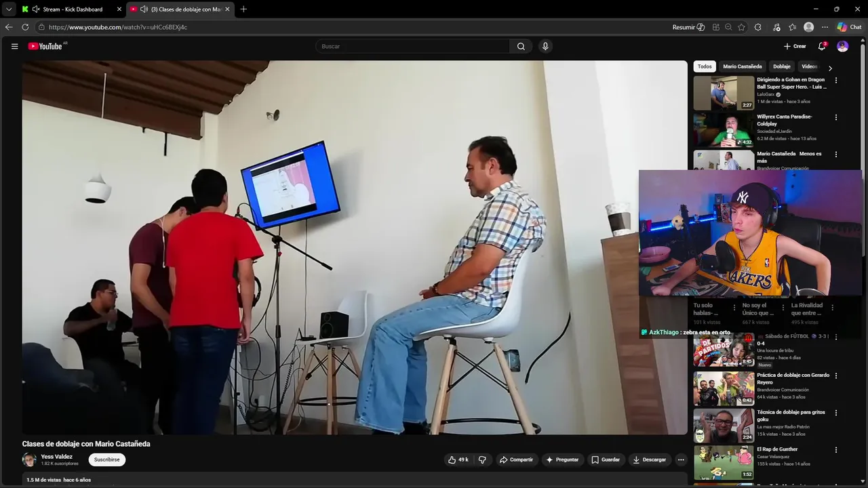Reload the page with refresh icon
868x488 pixels.
[x=25, y=27]
